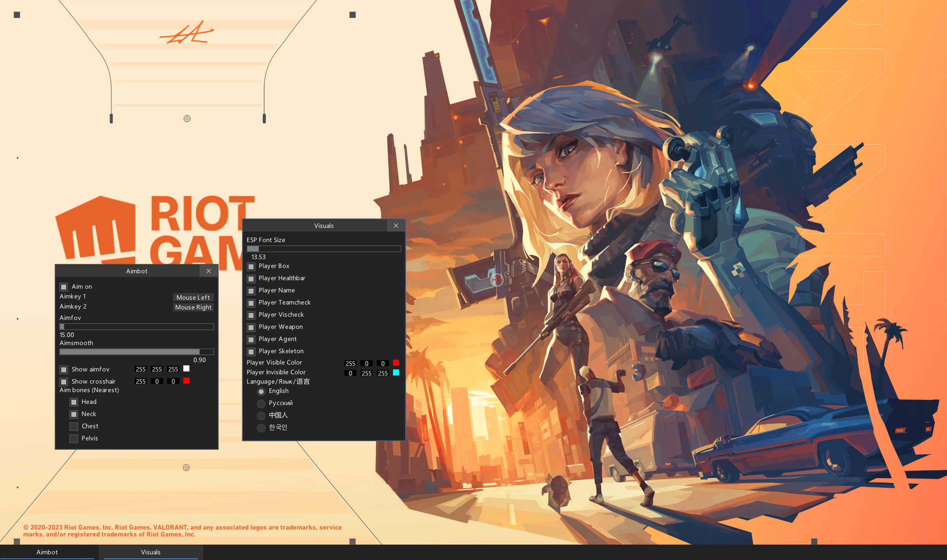The width and height of the screenshot is (947, 560).
Task: Edit red value of Player Visible Color
Action: click(x=350, y=363)
